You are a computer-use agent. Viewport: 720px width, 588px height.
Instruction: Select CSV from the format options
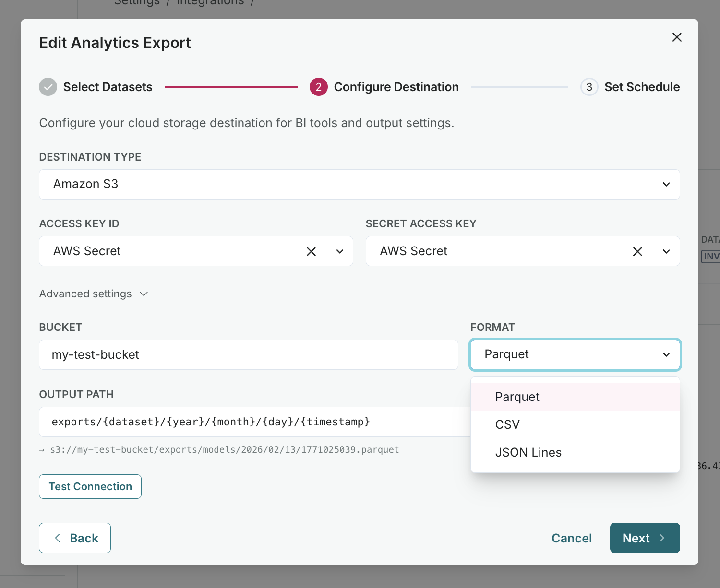[x=507, y=424]
